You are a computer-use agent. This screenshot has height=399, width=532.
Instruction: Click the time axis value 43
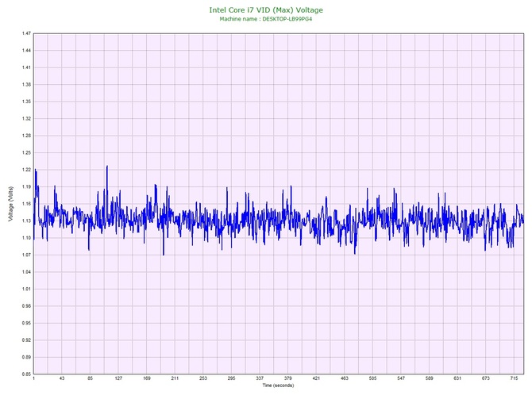pyautogui.click(x=62, y=378)
